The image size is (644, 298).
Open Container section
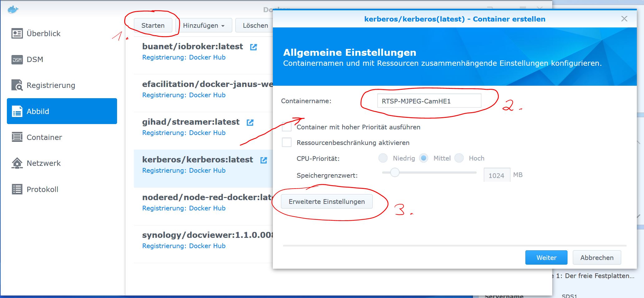(62, 137)
